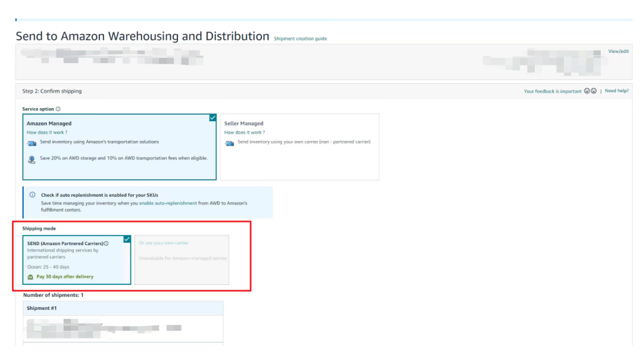Click the savings icon beside Save 20% text
The image size is (643, 364).
32,159
